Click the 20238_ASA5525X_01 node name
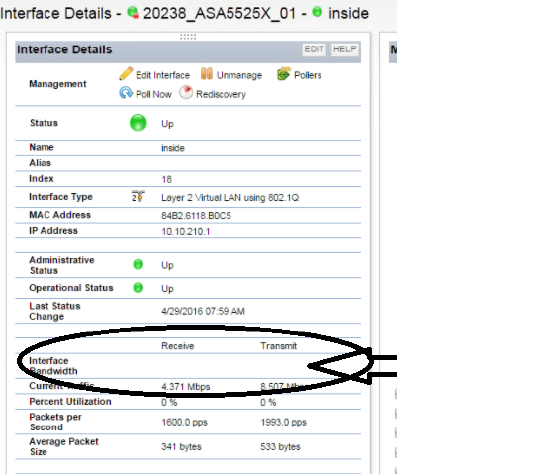 (x=220, y=14)
